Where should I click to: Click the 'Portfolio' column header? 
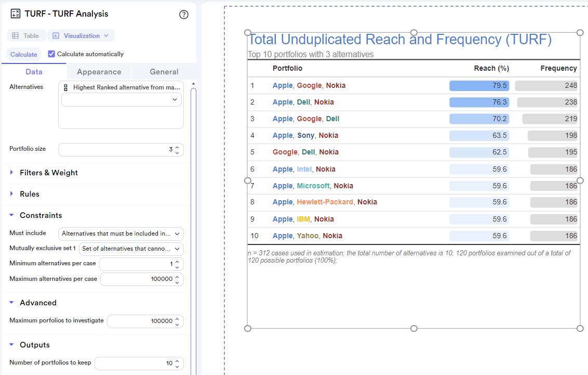point(287,68)
